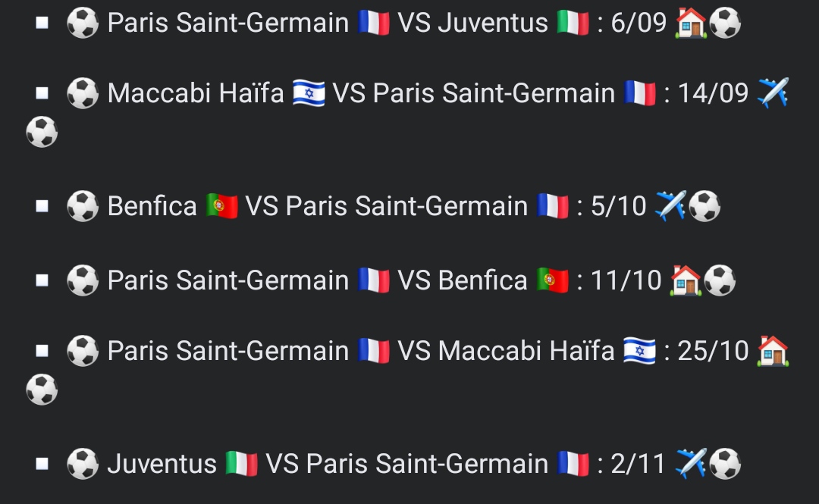
Task: Tick the Maccabi Haïfa vs PSG 14/09 checkbox
Action: point(42,93)
